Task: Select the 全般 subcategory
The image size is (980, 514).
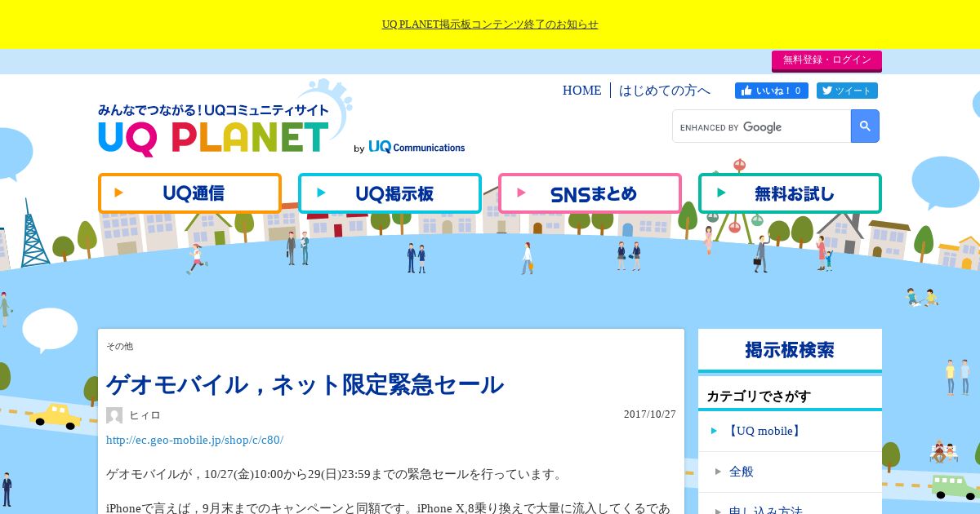Action: tap(742, 472)
